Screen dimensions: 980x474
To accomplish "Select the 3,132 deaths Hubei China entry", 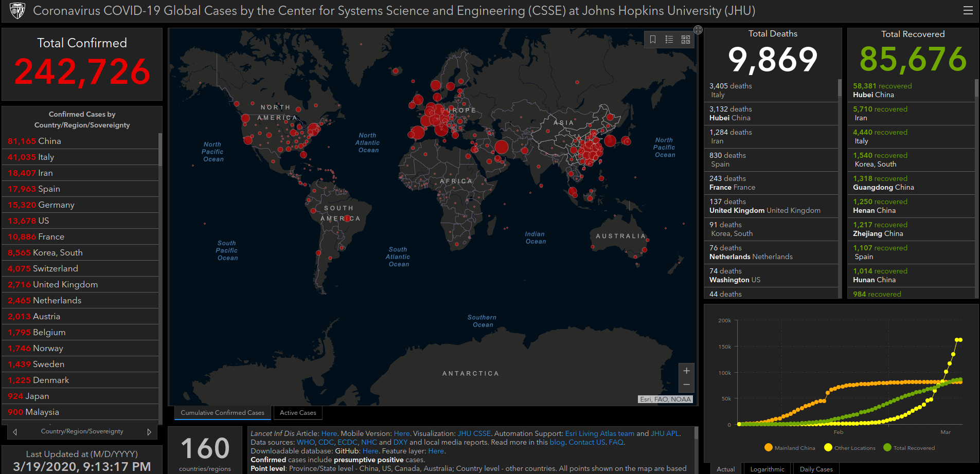I will point(771,113).
